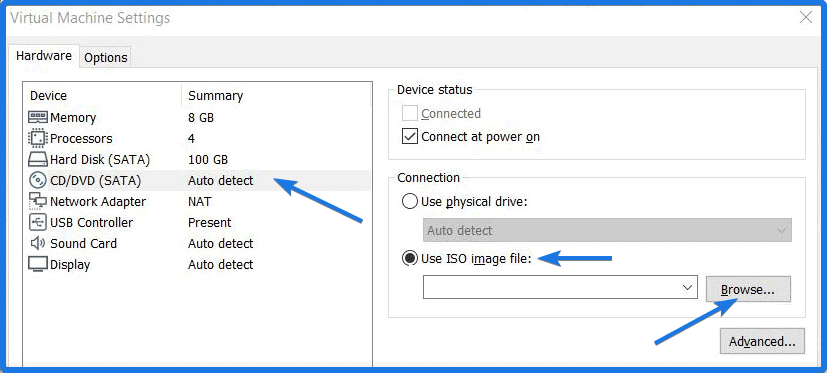Screen dimensions: 827x373
Task: Select the Sound Card row label
Action: tap(83, 244)
